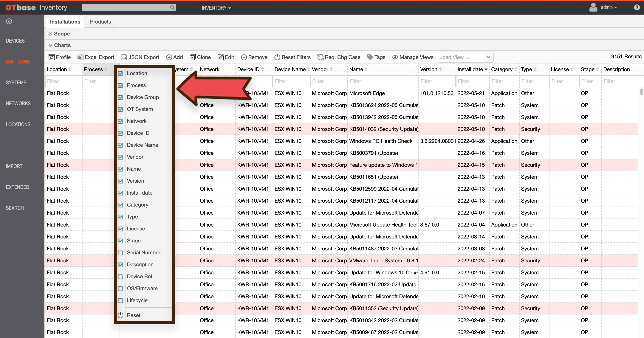Image resolution: width=644 pixels, height=338 pixels.
Task: Uncheck the Device Group column checkbox
Action: pos(120,97)
